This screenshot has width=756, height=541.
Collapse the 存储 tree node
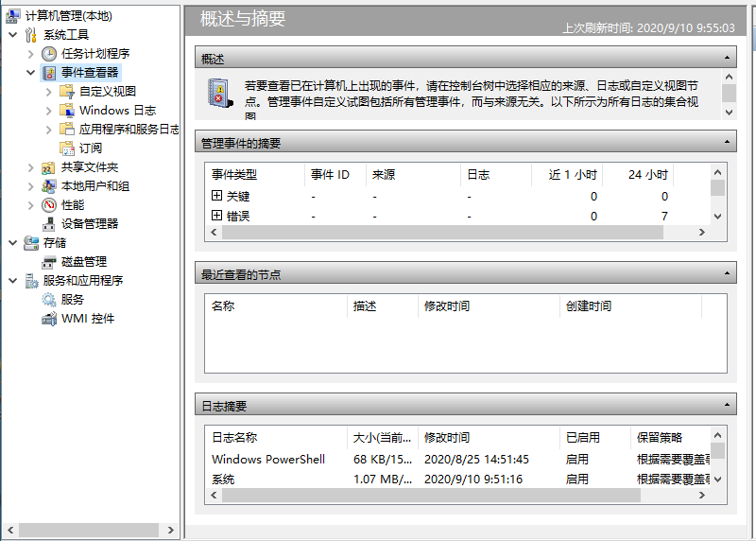(x=13, y=243)
